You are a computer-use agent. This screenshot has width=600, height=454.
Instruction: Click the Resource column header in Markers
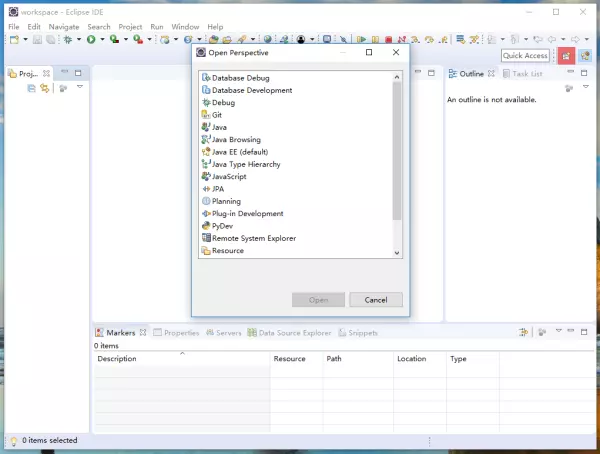point(297,358)
